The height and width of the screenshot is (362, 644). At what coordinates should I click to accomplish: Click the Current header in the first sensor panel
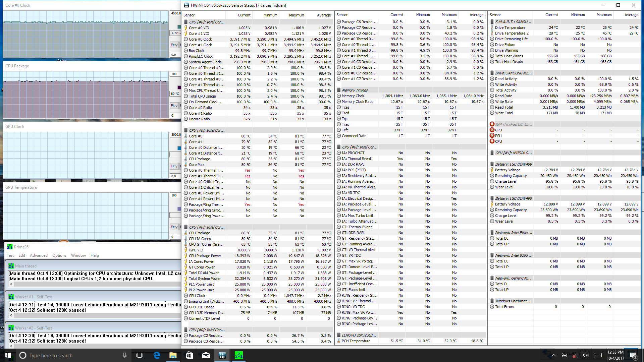(x=244, y=15)
